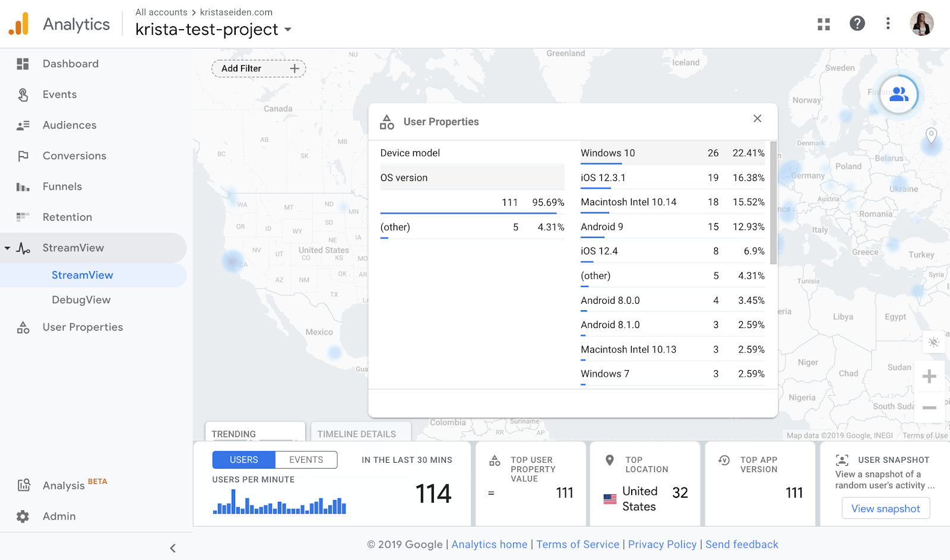Image resolution: width=950 pixels, height=560 pixels.
Task: Open the Analytics home link
Action: tap(489, 545)
